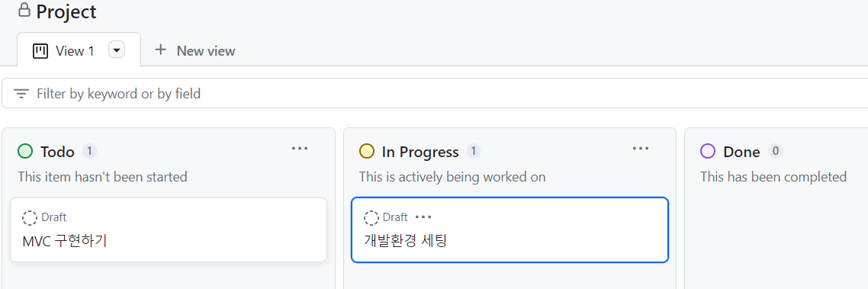Click the purple Done status circle

click(x=708, y=151)
